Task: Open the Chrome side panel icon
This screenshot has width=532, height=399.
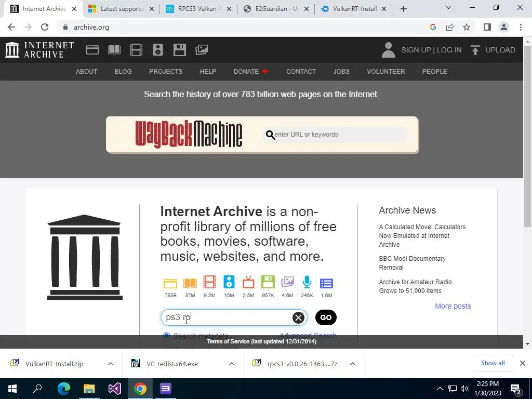Action: [487, 27]
